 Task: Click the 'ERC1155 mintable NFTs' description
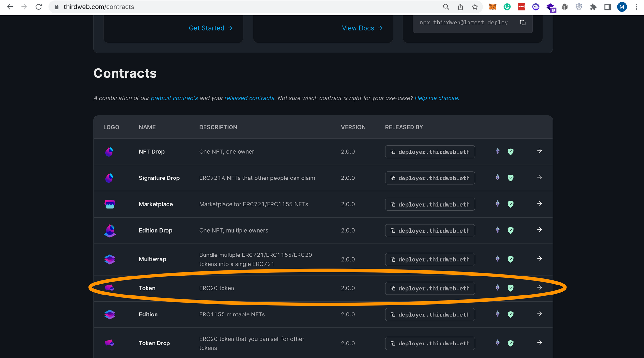tap(232, 314)
